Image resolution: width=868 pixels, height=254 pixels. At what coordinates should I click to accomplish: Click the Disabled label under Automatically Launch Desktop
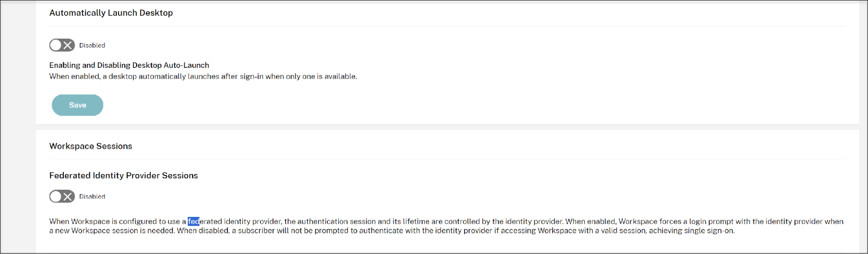[92, 45]
